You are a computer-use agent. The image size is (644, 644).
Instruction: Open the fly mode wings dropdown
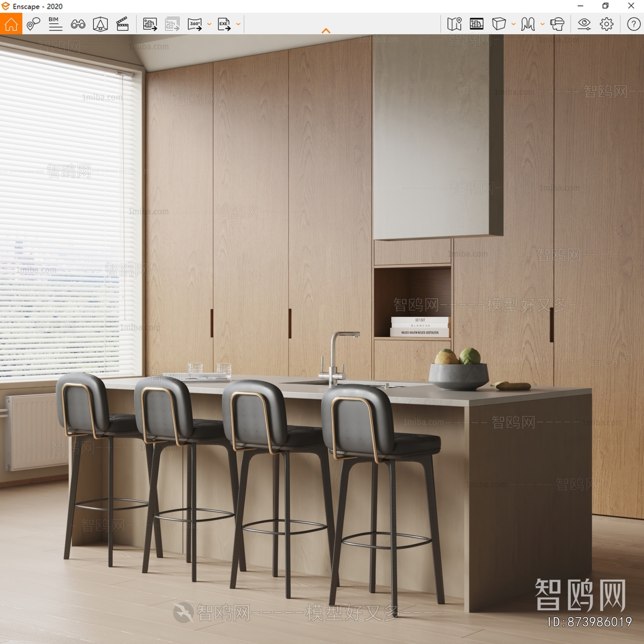542,24
